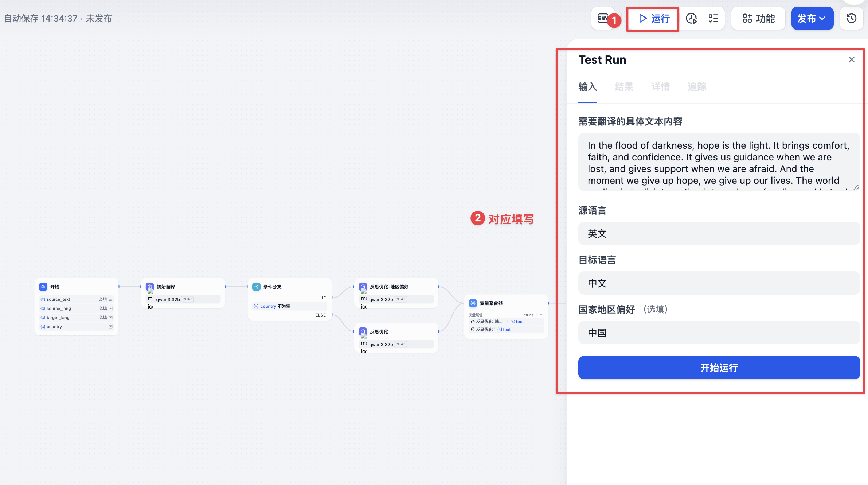Viewport: 868px width, 485px height.
Task: Select the 变量聚合器 node icon
Action: click(473, 303)
